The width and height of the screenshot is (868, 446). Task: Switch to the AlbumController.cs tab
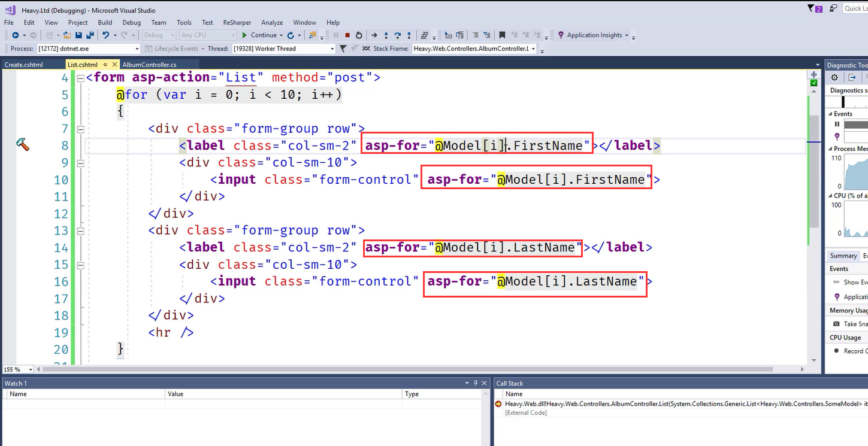coord(149,65)
